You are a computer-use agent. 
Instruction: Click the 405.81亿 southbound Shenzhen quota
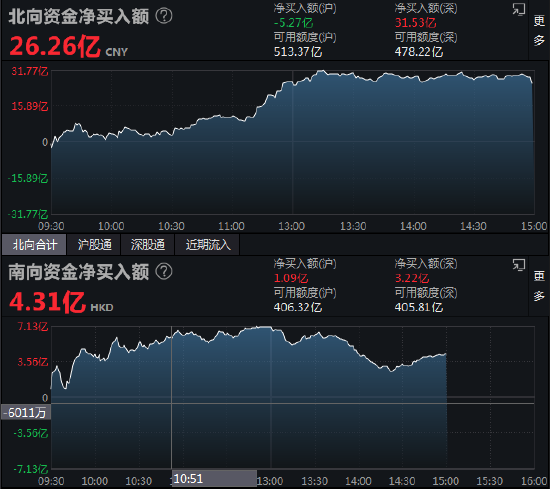(419, 308)
